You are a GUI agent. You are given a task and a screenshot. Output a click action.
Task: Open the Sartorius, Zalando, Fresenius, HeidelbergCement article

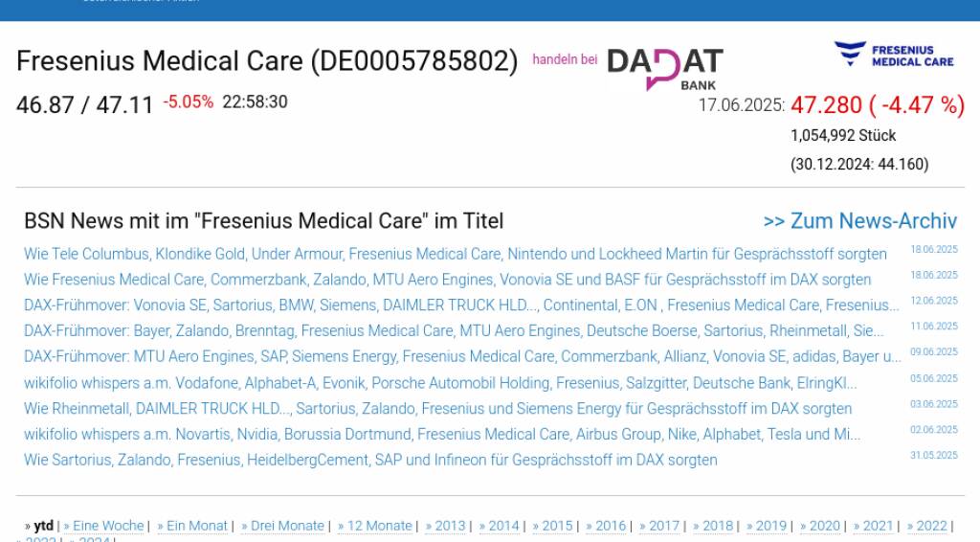[x=370, y=461]
